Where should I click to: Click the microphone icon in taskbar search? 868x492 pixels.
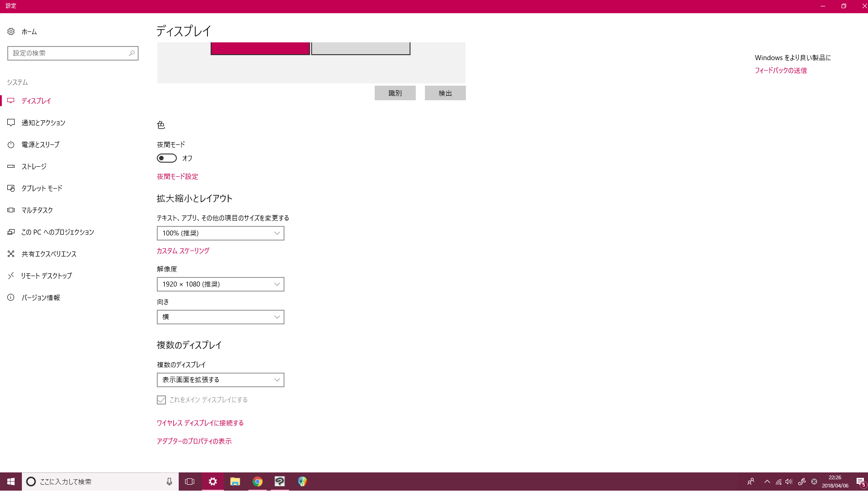[169, 482]
